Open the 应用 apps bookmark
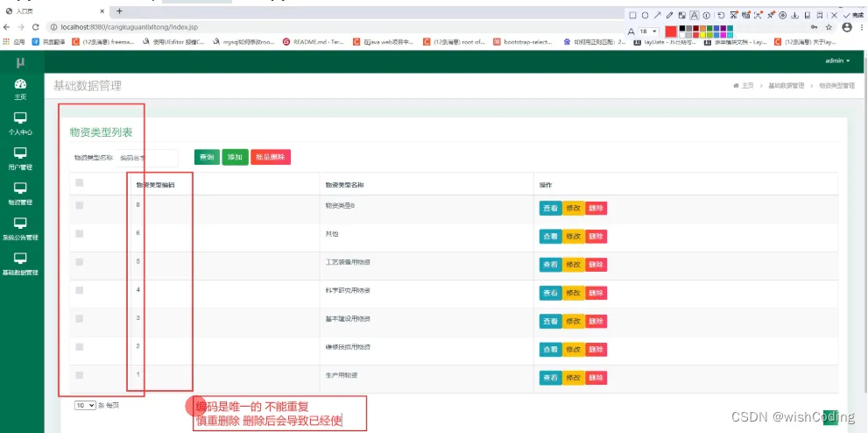The width and height of the screenshot is (868, 433). pos(14,41)
